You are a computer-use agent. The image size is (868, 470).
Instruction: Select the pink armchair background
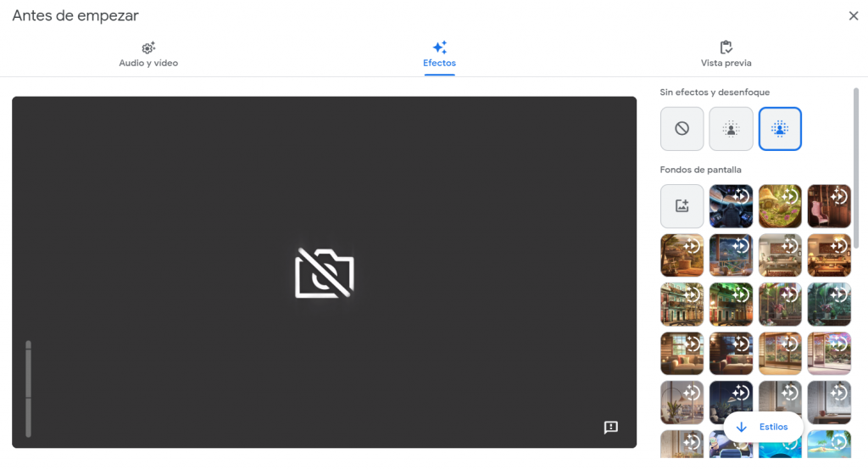click(829, 206)
